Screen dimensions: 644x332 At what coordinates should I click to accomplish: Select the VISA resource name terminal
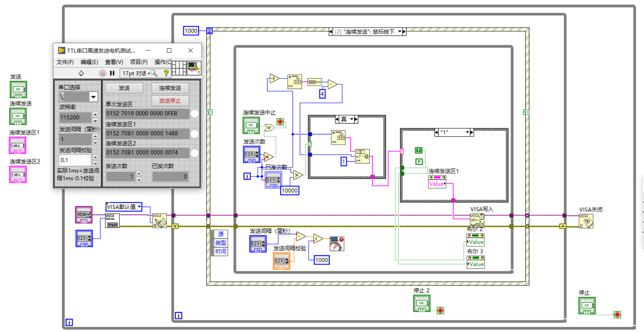(84, 215)
